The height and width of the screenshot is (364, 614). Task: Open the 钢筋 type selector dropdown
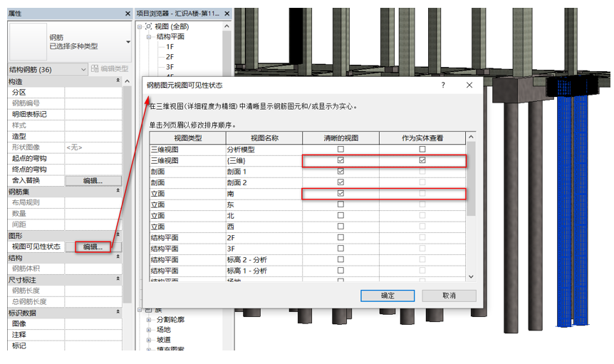tap(128, 42)
